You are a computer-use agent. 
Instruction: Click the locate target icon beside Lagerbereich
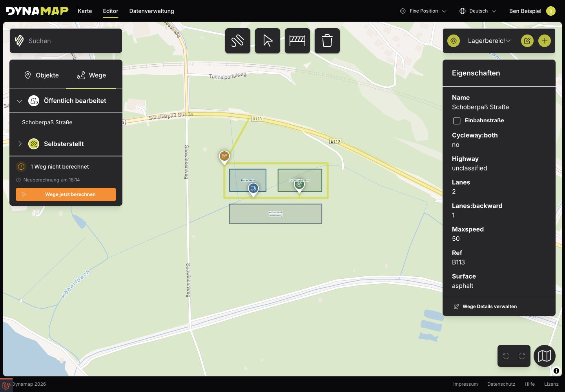pos(454,41)
